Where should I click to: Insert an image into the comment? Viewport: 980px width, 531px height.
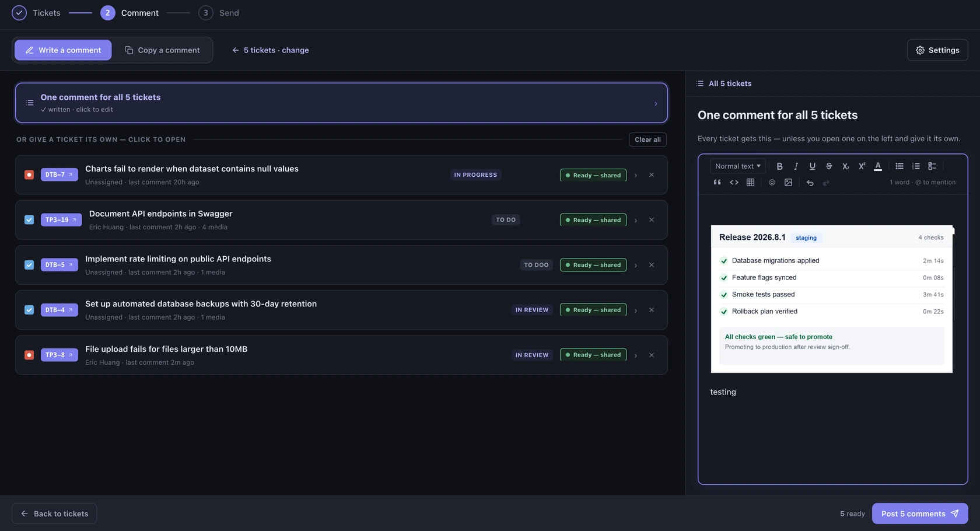788,183
